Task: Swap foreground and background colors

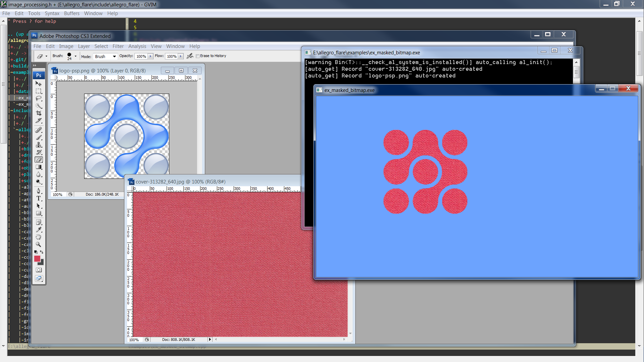Action: (42, 252)
